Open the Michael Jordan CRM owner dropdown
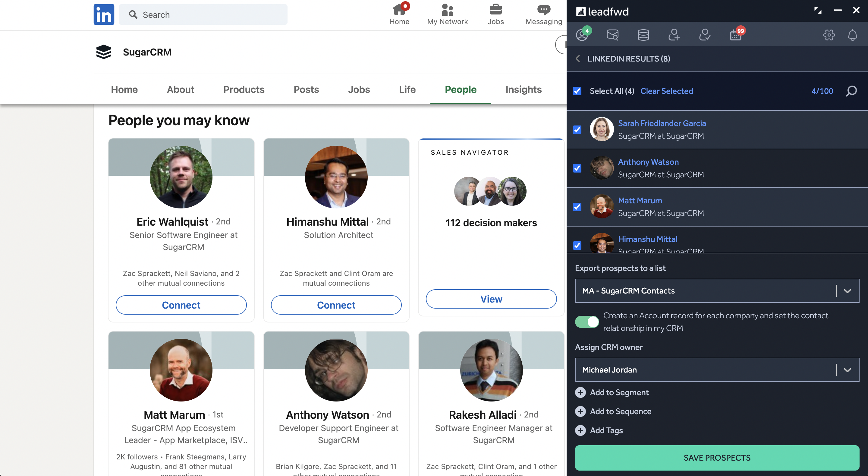Image resolution: width=868 pixels, height=476 pixels. pos(717,370)
